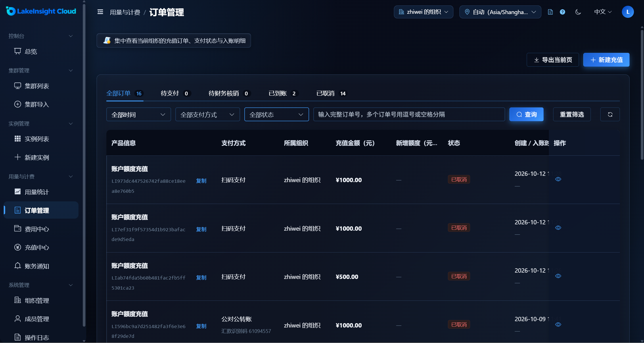Image resolution: width=644 pixels, height=343 pixels.
Task: Switch to the 已取消 tab
Action: coord(331,93)
